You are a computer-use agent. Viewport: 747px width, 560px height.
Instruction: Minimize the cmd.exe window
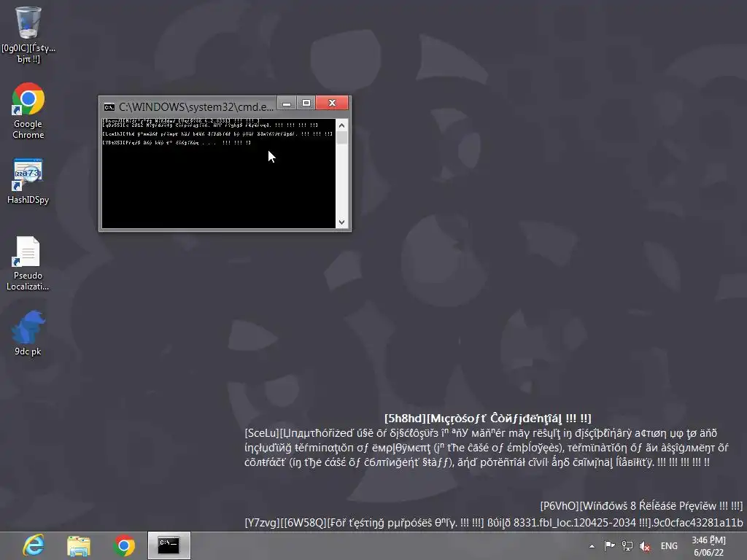tap(286, 103)
